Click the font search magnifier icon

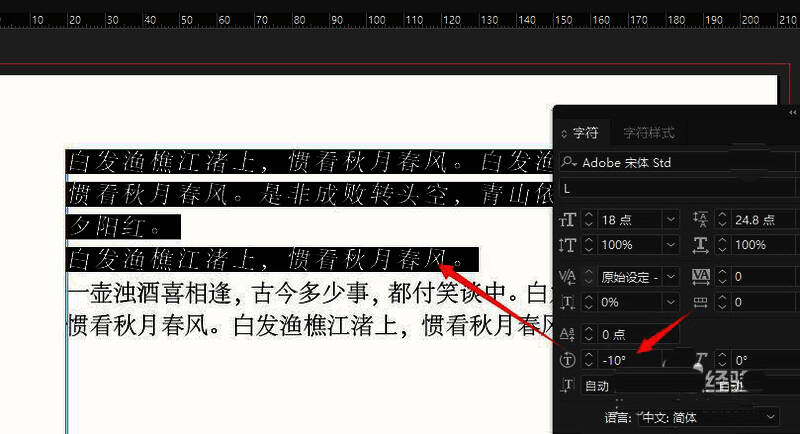(x=569, y=163)
